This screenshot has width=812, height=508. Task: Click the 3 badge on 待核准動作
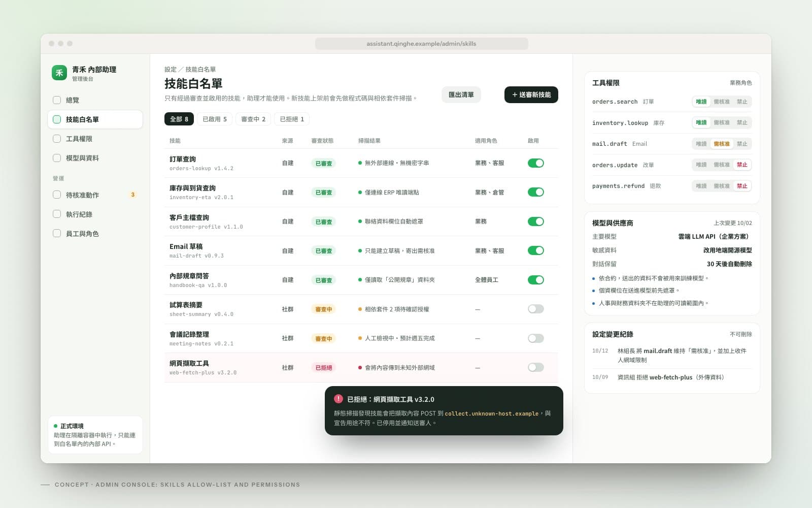133,195
